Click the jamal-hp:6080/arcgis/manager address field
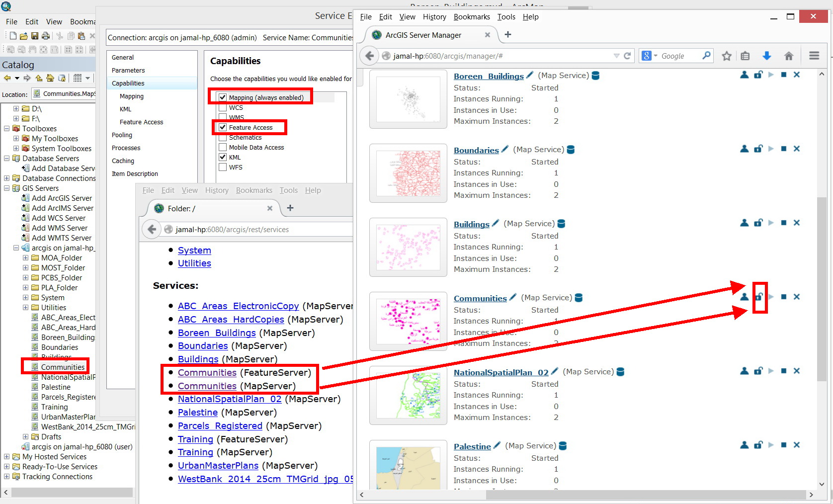This screenshot has height=504, width=833. (x=502, y=56)
